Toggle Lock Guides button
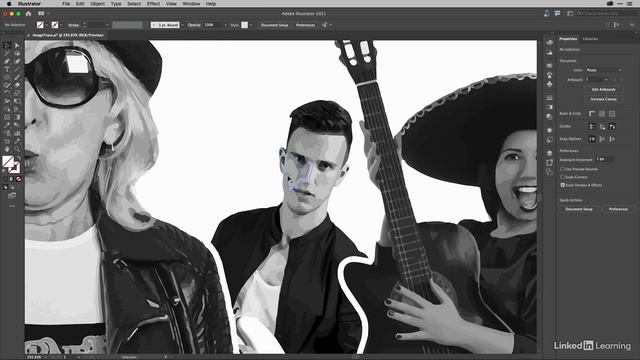Screen dimensions: 640x360 602,127
